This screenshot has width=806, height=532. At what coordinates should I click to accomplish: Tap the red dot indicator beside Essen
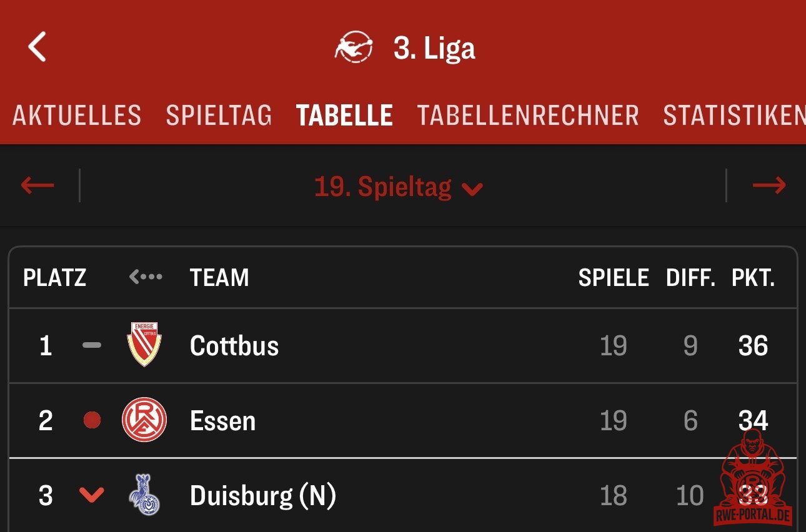92,420
